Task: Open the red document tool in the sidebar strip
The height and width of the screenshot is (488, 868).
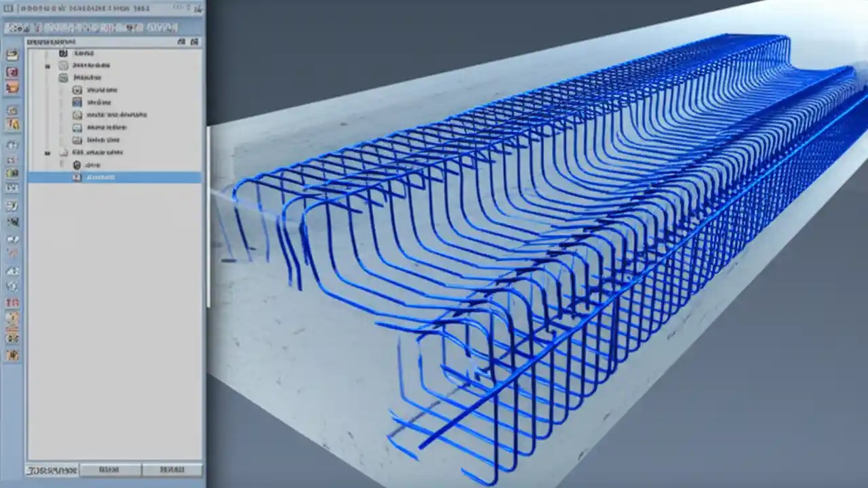Action: [x=12, y=71]
